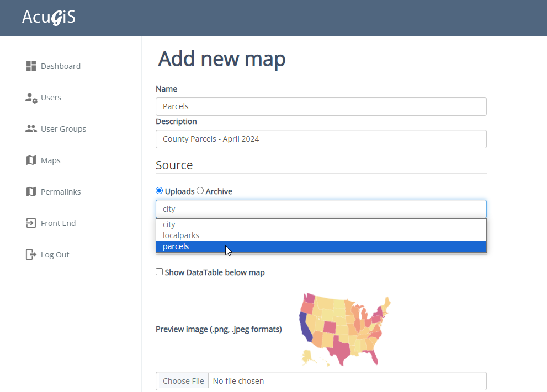The height and width of the screenshot is (392, 547).
Task: Click the Maps sidebar icon
Action: pyautogui.click(x=31, y=160)
